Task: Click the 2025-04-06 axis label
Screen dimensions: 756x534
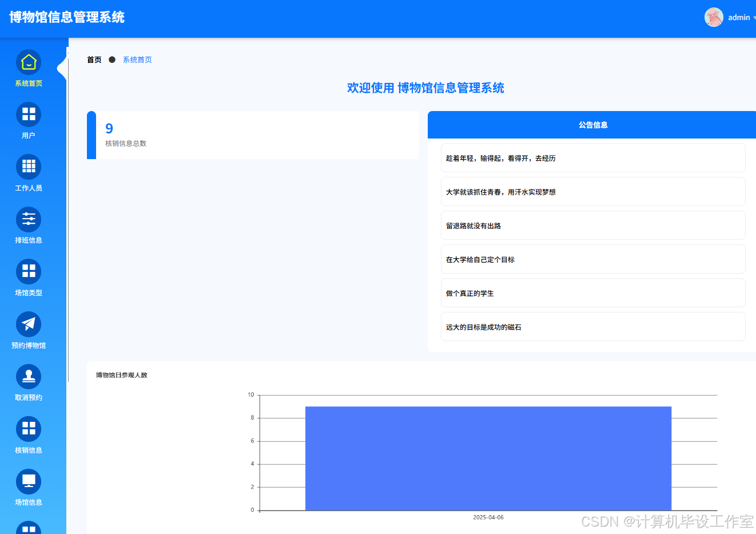Action: pos(488,517)
